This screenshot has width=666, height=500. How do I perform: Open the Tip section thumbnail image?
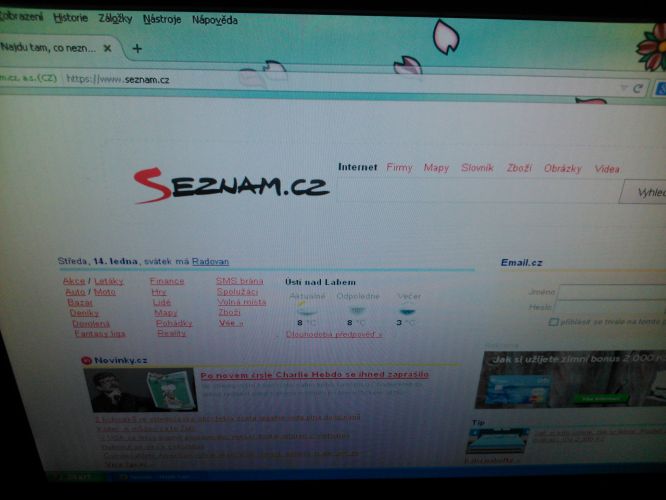point(498,441)
